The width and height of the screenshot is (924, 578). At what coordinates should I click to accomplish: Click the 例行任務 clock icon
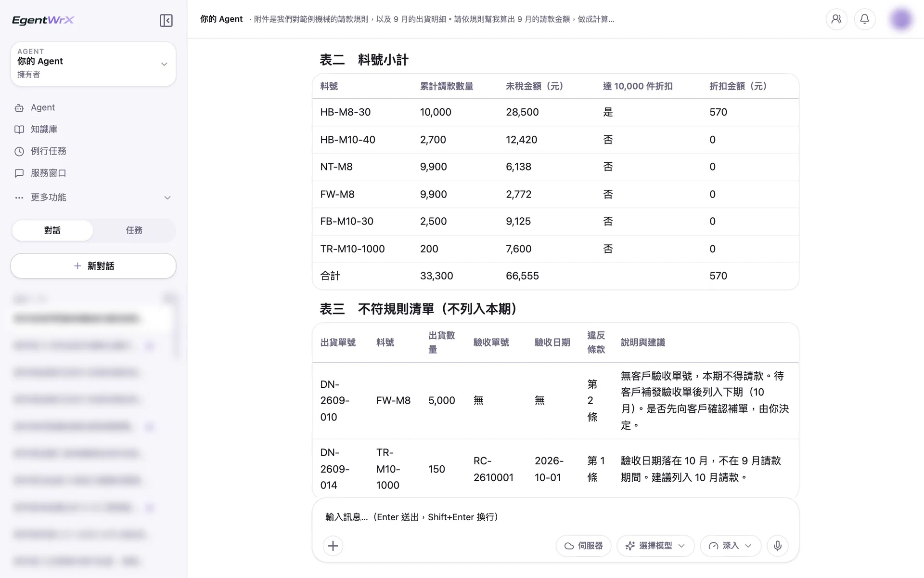click(19, 151)
